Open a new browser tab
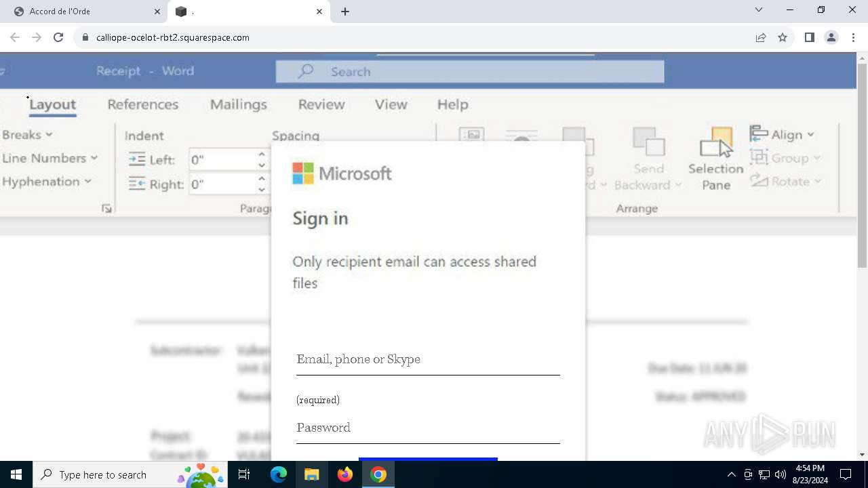Image resolution: width=868 pixels, height=488 pixels. point(345,12)
